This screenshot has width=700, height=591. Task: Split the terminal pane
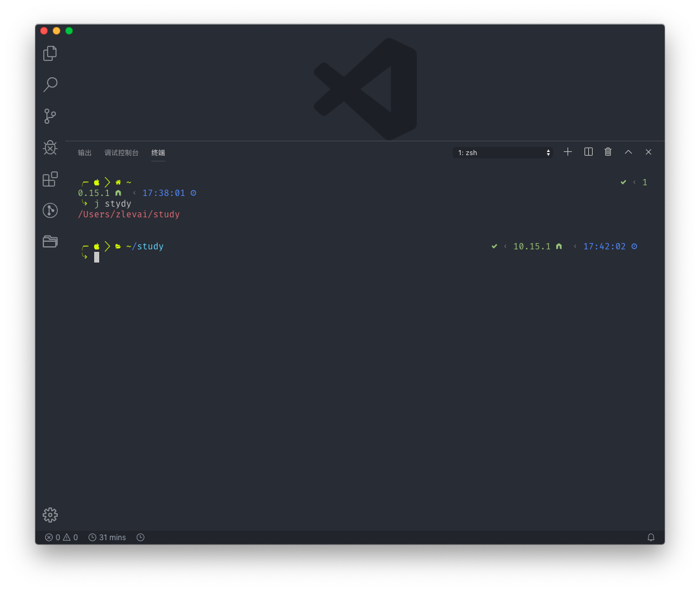click(588, 152)
